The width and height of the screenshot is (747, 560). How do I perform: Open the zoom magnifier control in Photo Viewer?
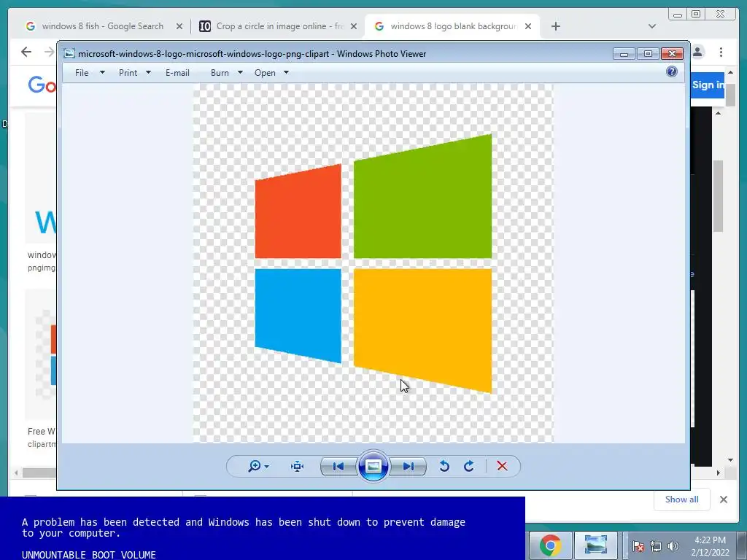click(x=255, y=466)
